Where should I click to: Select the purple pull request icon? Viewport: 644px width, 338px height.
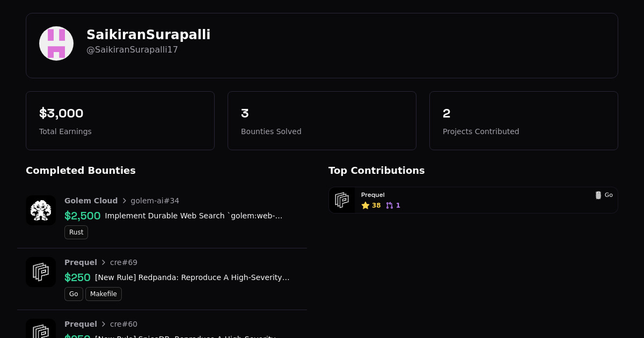389,205
